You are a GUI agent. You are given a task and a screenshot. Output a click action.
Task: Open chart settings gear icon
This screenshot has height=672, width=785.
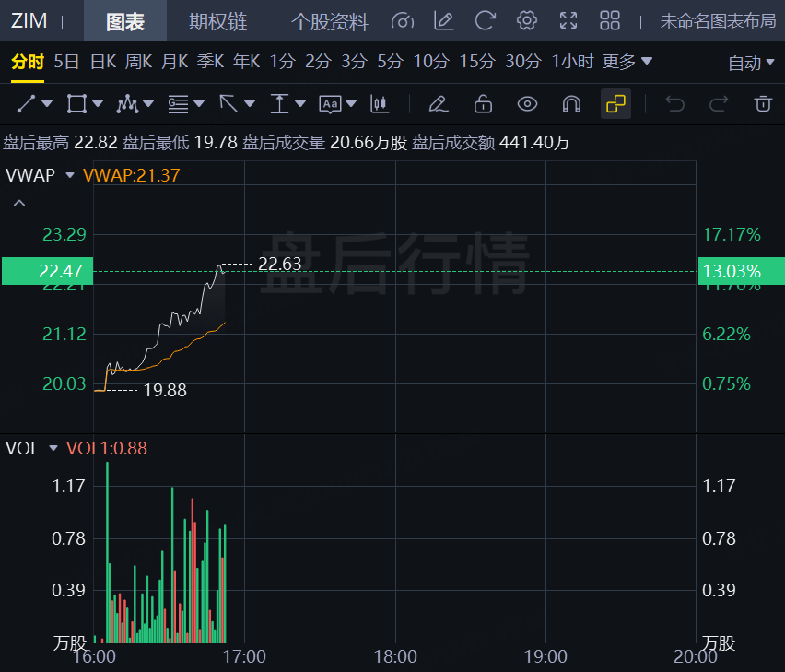click(x=527, y=20)
